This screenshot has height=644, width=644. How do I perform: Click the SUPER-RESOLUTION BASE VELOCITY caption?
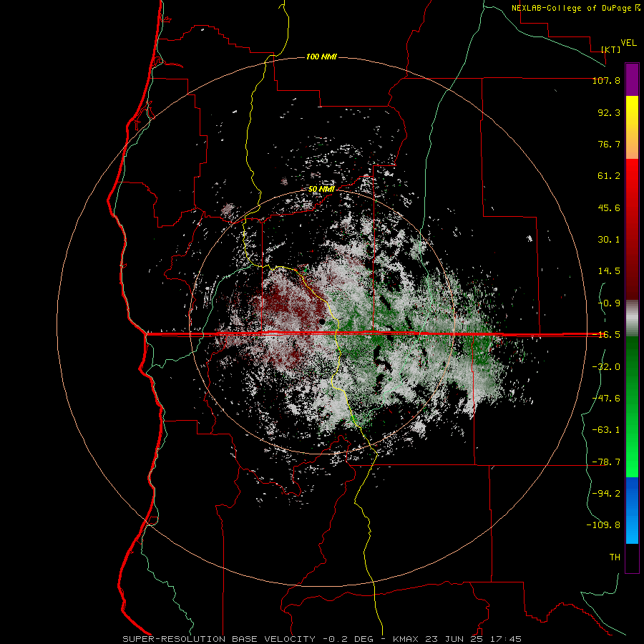point(219,639)
